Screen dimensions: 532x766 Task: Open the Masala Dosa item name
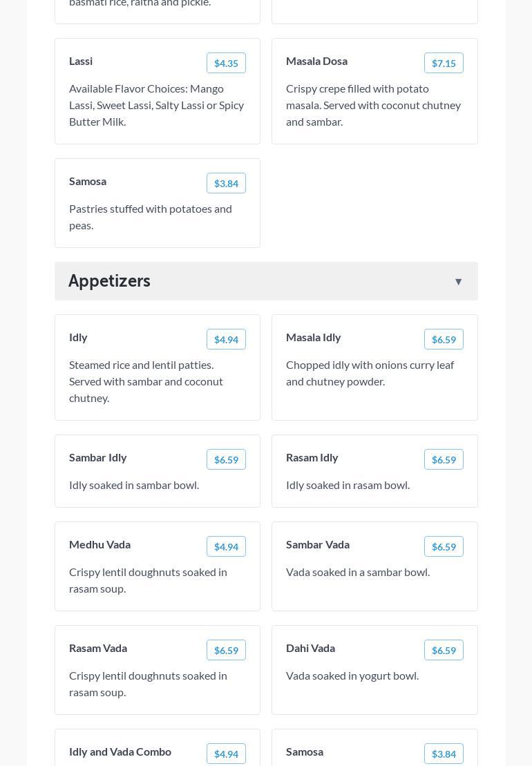pyautogui.click(x=316, y=61)
